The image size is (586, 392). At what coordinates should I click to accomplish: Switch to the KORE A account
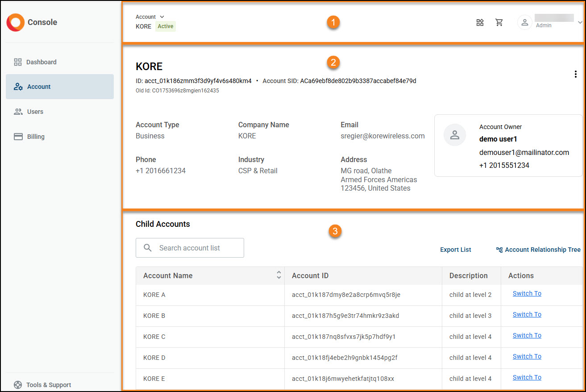[527, 293]
